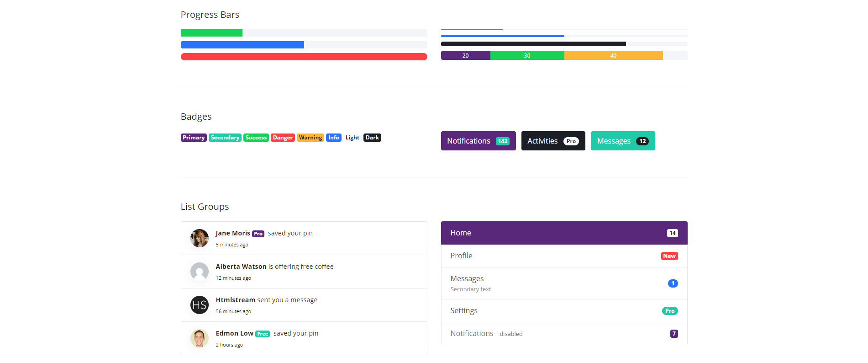Click the Pro pill inside Activities button
This screenshot has width=868, height=363.
point(571,141)
